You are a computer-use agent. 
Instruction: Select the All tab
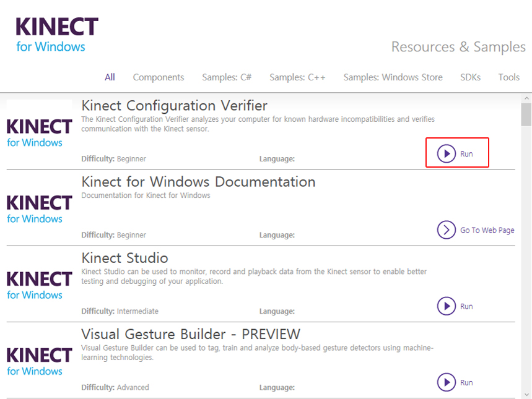coord(110,77)
